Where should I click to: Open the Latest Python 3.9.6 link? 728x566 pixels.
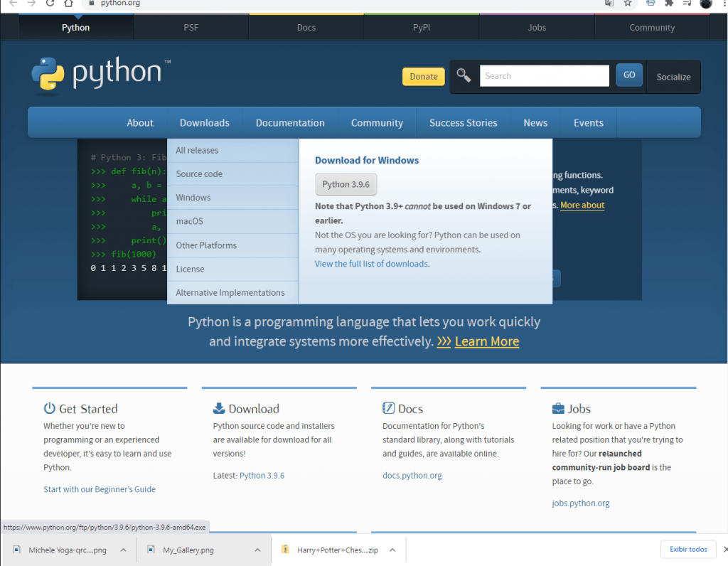click(262, 476)
